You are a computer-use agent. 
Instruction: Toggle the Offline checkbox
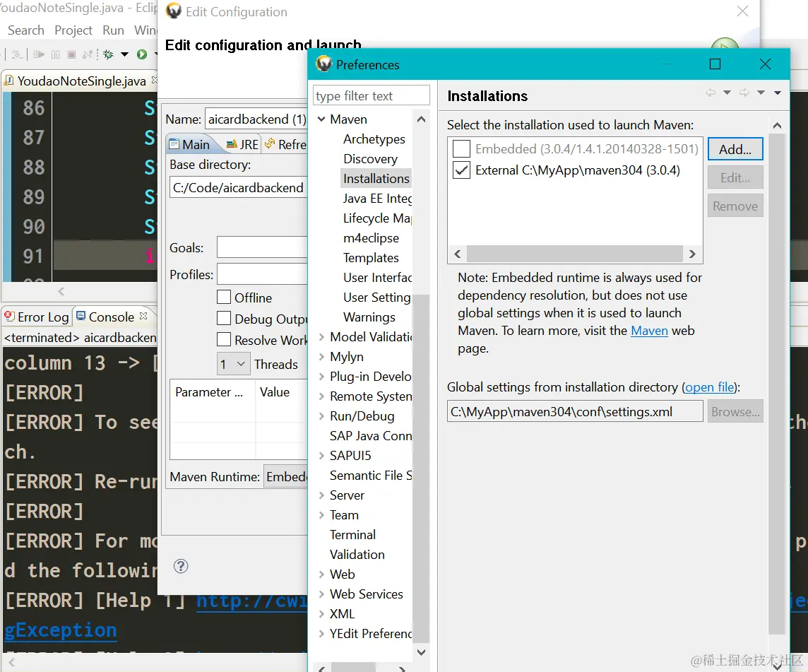(224, 297)
